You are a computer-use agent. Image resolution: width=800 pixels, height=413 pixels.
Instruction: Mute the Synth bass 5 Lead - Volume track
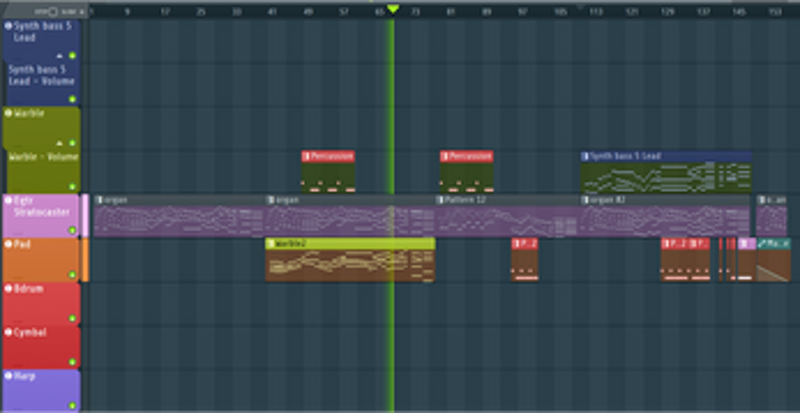[72, 99]
